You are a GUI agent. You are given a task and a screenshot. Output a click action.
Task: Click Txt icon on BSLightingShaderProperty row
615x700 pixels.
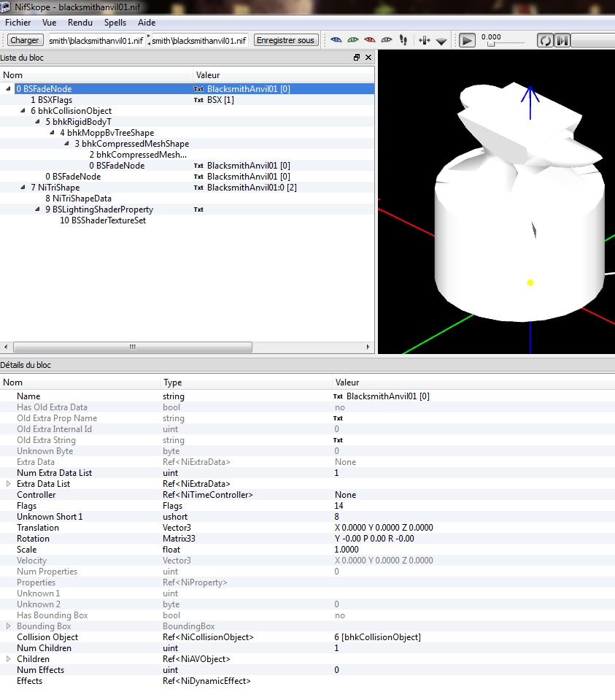point(198,209)
